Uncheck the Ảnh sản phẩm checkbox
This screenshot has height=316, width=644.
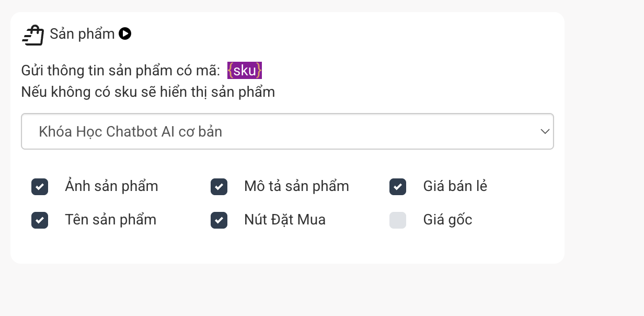(40, 187)
